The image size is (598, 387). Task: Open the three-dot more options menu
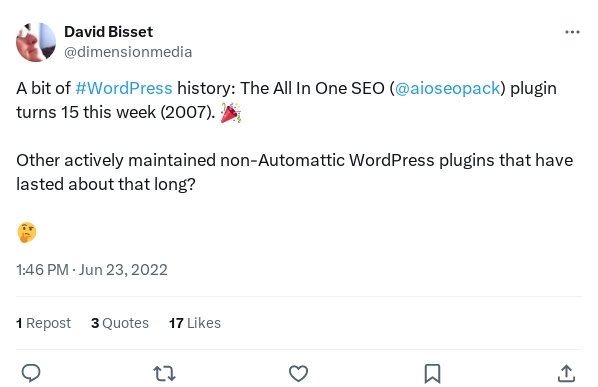[572, 32]
